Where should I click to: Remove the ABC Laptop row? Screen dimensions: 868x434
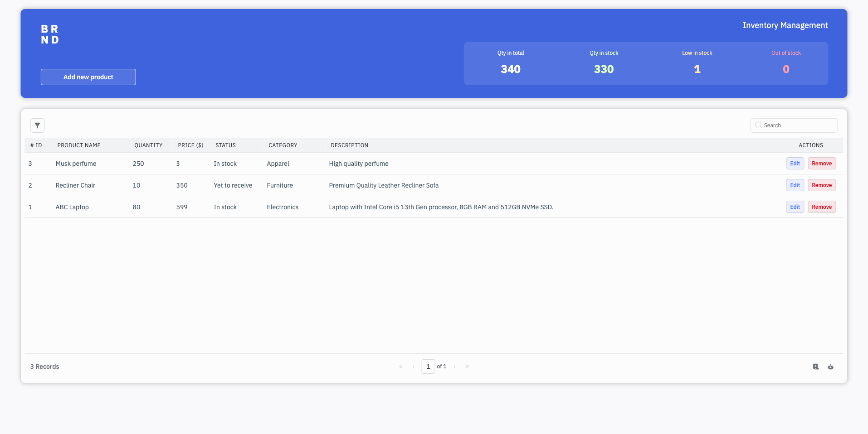coord(821,207)
